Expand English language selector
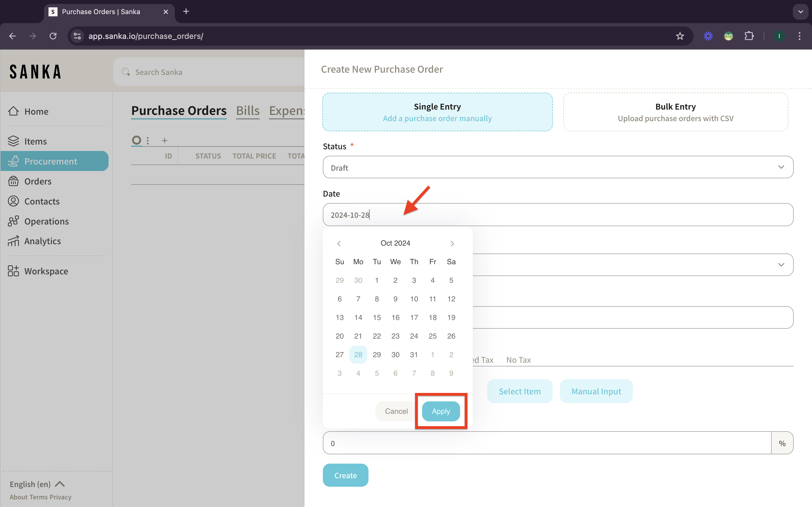 point(37,484)
